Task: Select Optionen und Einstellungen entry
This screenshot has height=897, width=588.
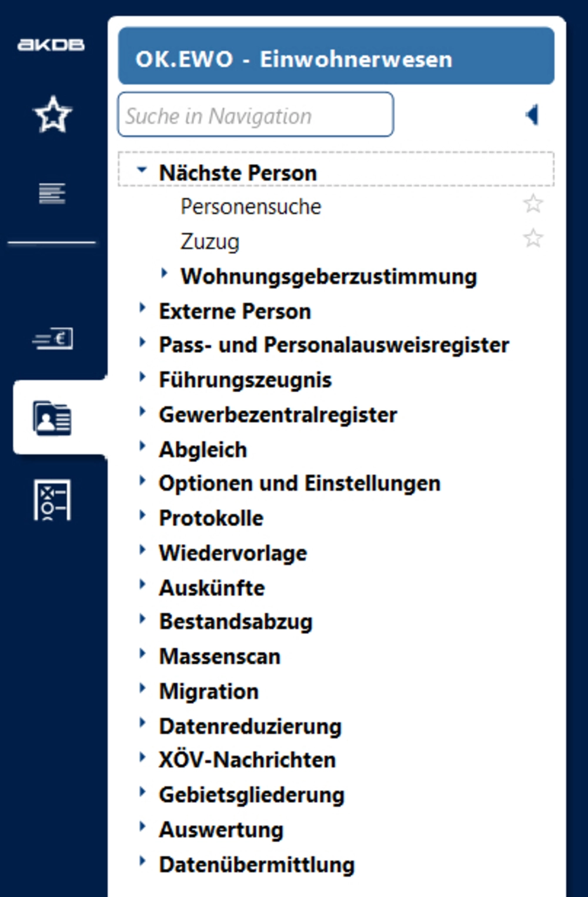Action: click(299, 483)
